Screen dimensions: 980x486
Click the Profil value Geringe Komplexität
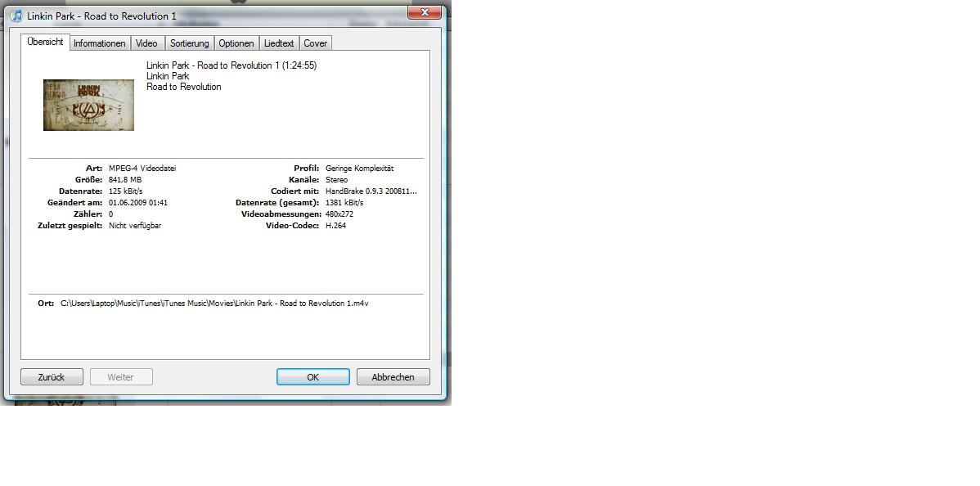click(359, 169)
